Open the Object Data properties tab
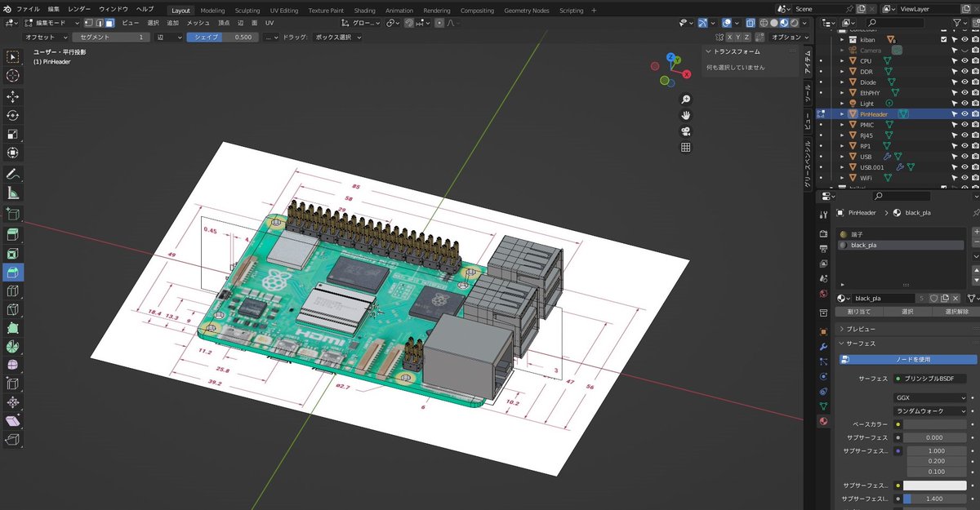The height and width of the screenshot is (510, 980). point(823,406)
